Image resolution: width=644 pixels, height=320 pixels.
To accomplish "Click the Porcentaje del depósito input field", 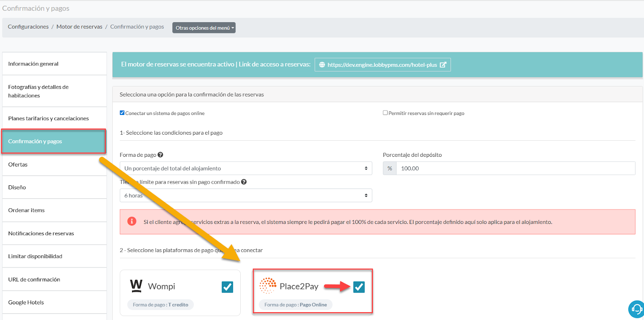I will (x=515, y=168).
